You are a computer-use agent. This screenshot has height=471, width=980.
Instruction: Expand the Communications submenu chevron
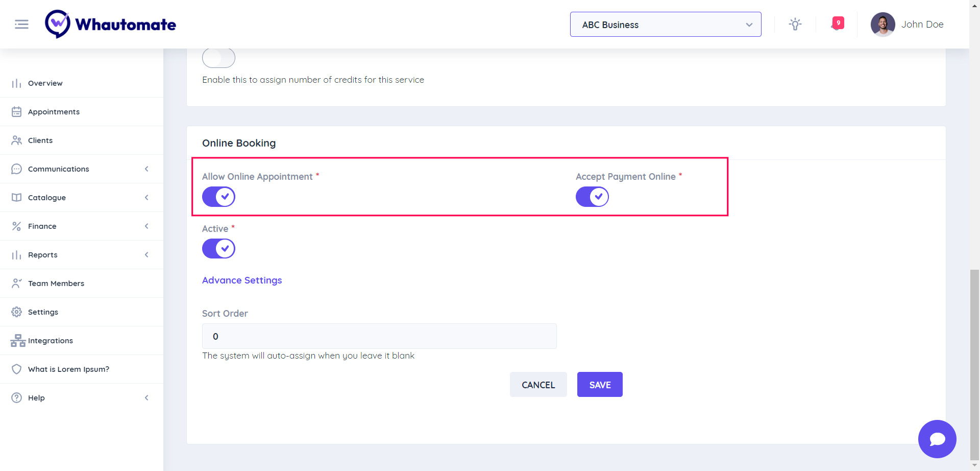coord(146,169)
